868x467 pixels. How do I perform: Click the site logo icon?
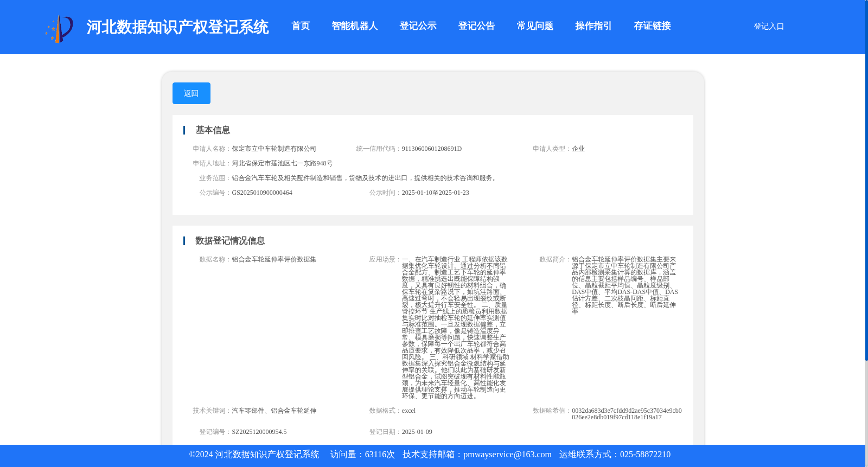pos(59,29)
